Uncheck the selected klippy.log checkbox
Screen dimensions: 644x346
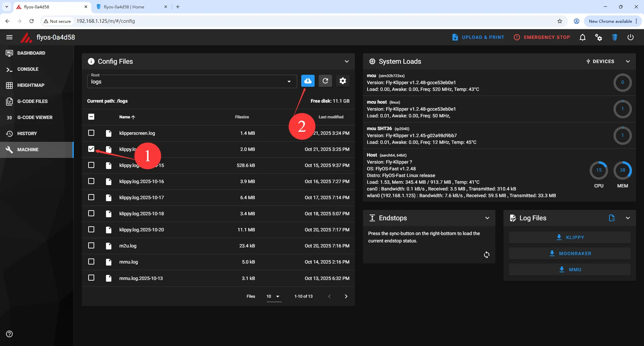[91, 149]
